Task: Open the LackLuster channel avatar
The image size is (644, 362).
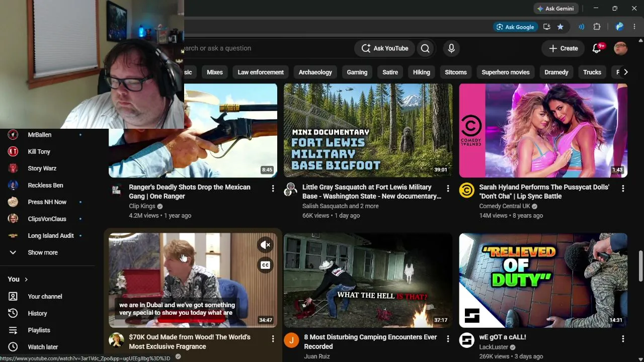Action: point(466,340)
